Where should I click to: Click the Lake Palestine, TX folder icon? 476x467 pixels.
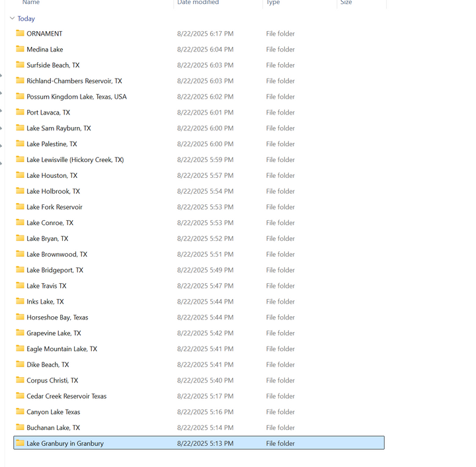[x=20, y=144]
